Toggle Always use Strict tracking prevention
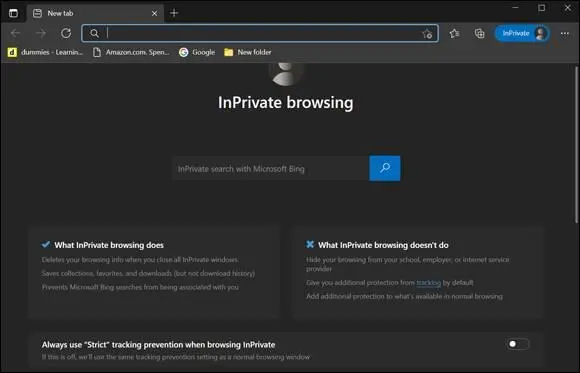The width and height of the screenshot is (580, 373). (517, 344)
